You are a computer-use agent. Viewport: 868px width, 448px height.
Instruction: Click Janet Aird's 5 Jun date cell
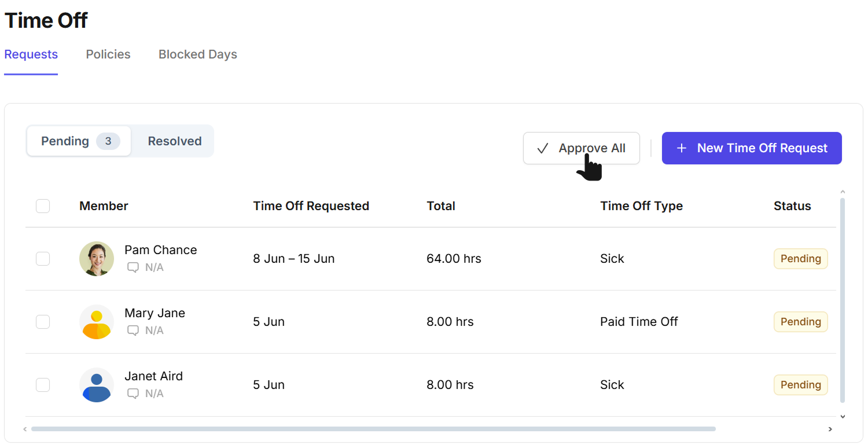(x=269, y=385)
